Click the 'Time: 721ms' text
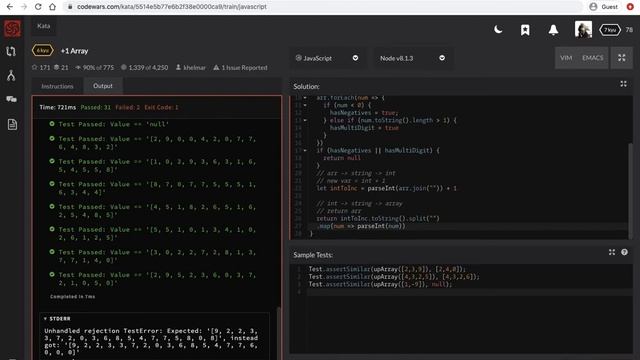640x360 pixels. pos(58,107)
